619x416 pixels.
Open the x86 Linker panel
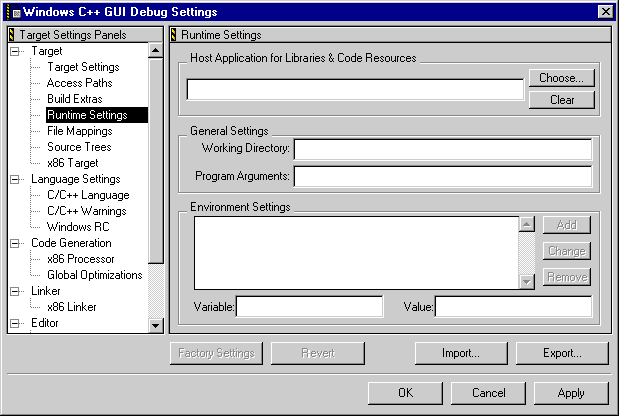pos(72,307)
